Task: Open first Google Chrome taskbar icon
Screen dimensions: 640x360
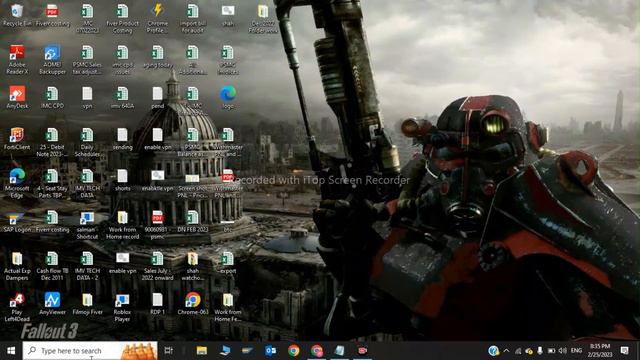Action: tap(293, 351)
